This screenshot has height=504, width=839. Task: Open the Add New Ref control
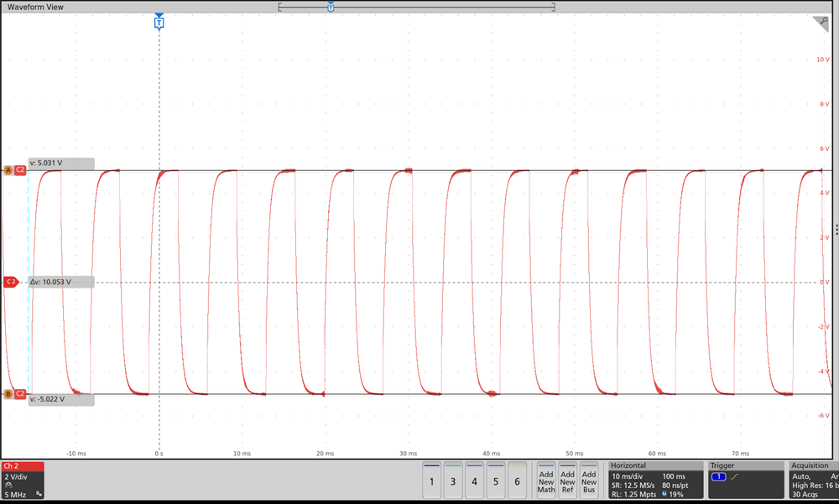(567, 481)
